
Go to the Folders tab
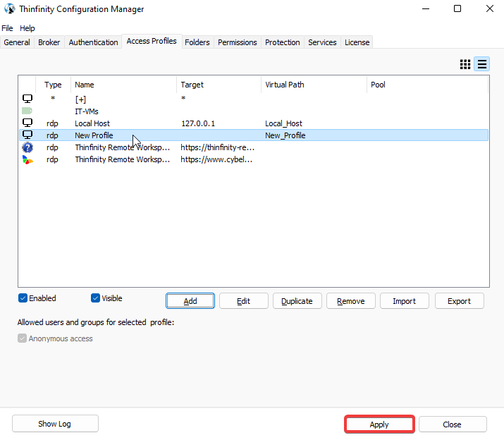pos(197,42)
